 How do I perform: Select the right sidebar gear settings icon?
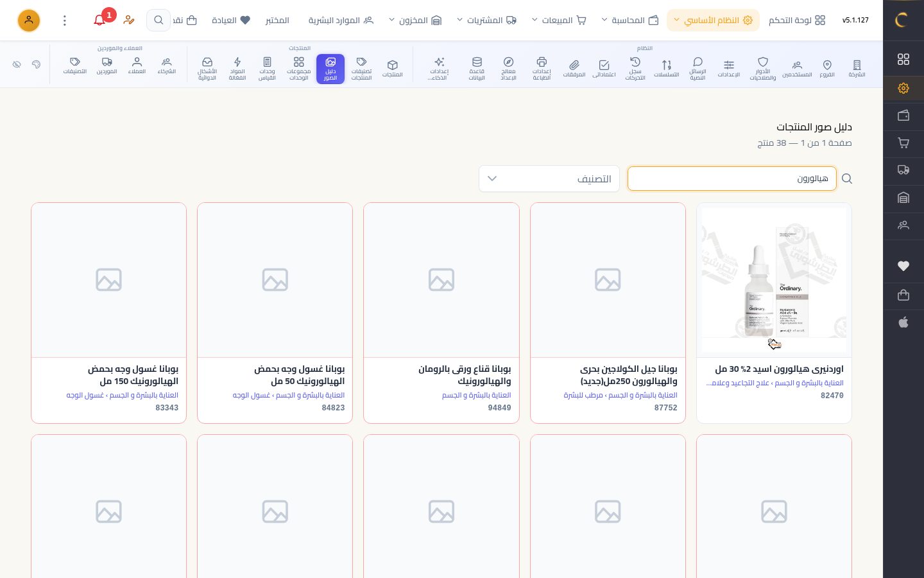click(x=903, y=88)
